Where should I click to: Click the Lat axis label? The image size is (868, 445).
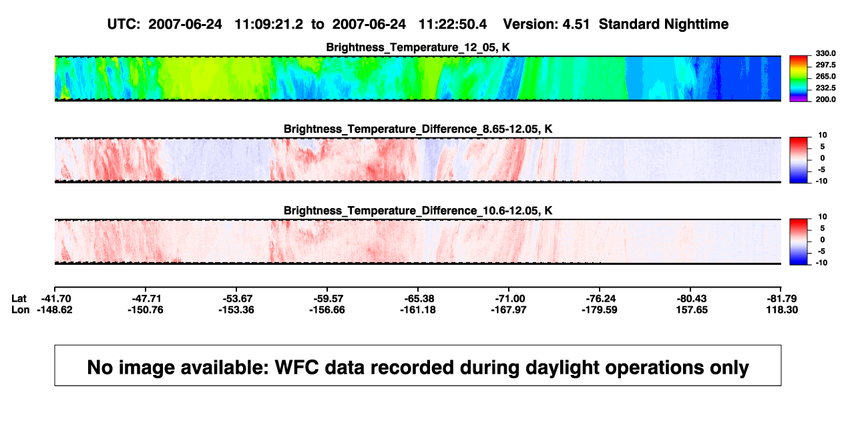[x=21, y=298]
